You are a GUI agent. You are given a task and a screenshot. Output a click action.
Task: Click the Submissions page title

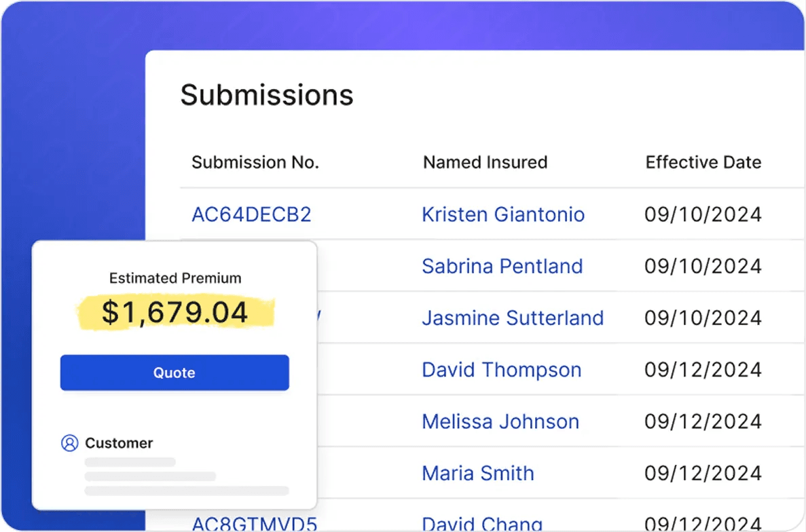(267, 95)
